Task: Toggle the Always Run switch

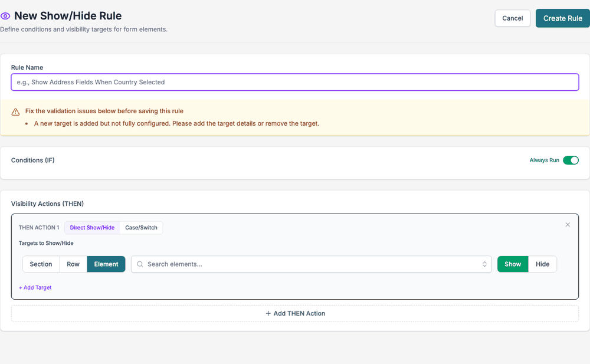Action: click(571, 160)
